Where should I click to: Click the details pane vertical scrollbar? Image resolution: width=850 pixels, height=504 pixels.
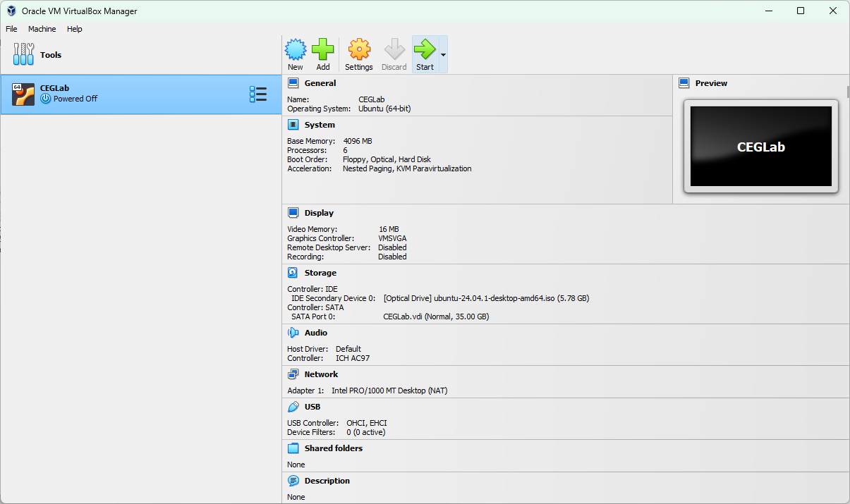click(847, 92)
